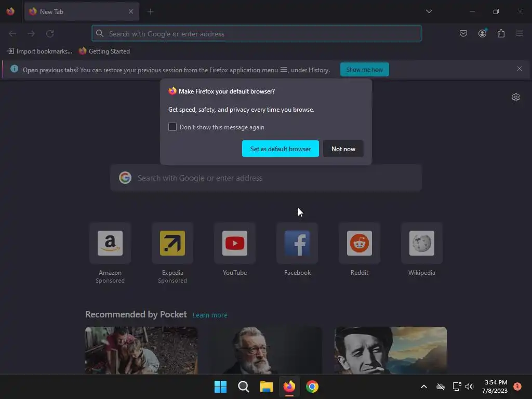Open Windows taskbar Search

point(243,387)
